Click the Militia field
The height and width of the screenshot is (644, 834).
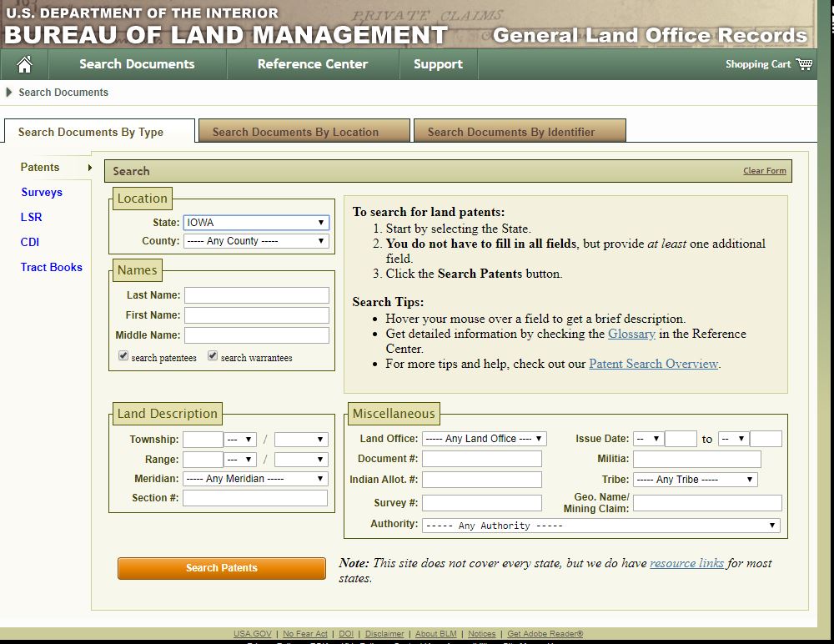click(x=696, y=459)
